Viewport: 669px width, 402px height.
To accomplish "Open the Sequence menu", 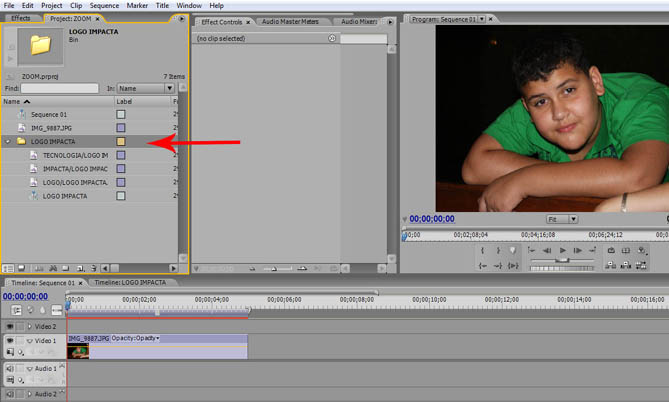I will pyautogui.click(x=104, y=5).
